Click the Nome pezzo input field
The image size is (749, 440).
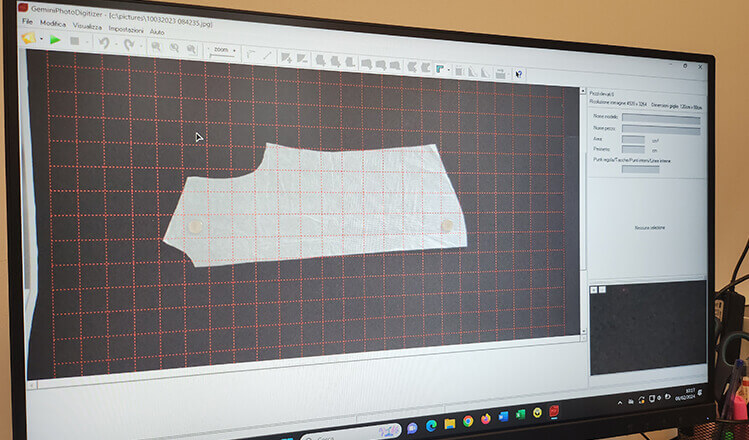pos(660,128)
